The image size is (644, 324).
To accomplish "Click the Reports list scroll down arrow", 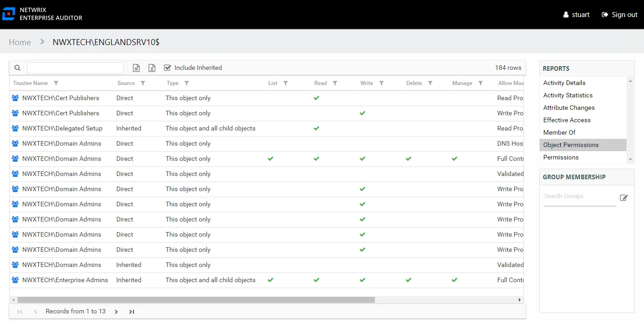I will 630,159.
